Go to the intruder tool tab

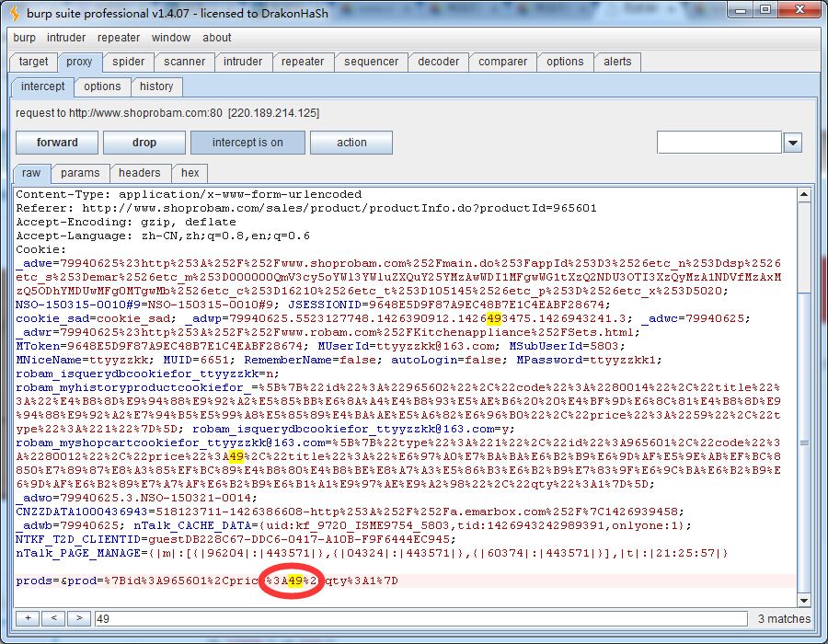(x=243, y=62)
